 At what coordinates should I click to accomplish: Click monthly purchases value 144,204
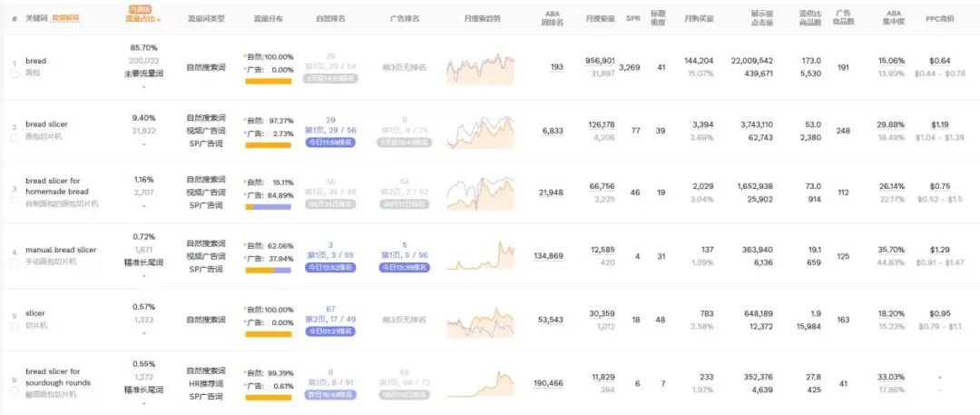point(699,61)
